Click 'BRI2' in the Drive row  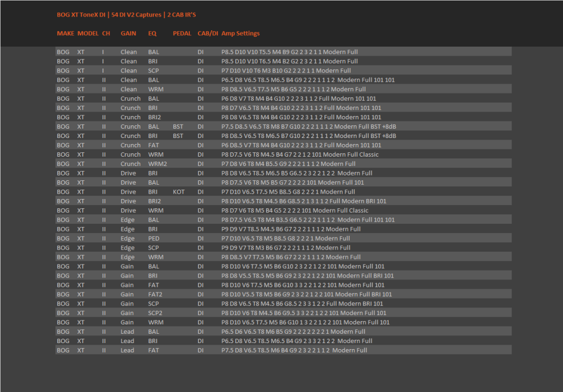pyautogui.click(x=154, y=201)
